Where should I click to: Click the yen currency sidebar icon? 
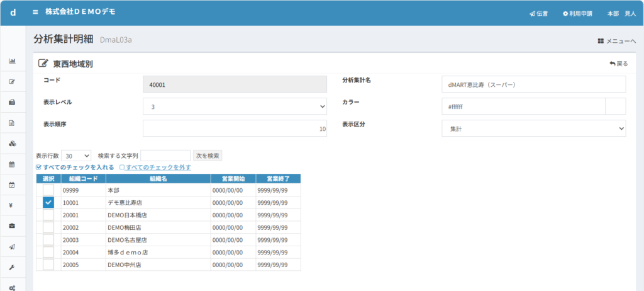coord(12,205)
